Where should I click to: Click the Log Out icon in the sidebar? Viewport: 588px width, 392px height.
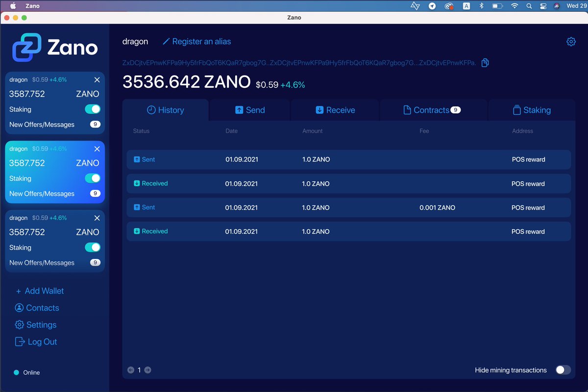click(x=19, y=341)
